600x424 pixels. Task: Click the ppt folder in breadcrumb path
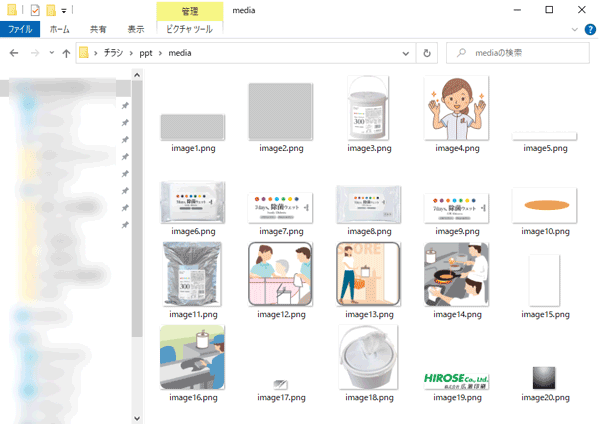pos(145,53)
